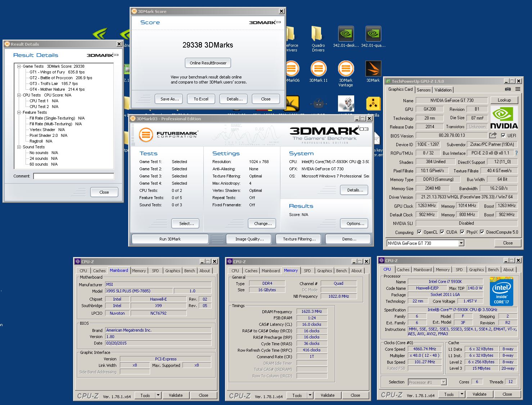Click the GPU-Z screenshot camera icon
This screenshot has height=405, width=532.
point(508,89)
